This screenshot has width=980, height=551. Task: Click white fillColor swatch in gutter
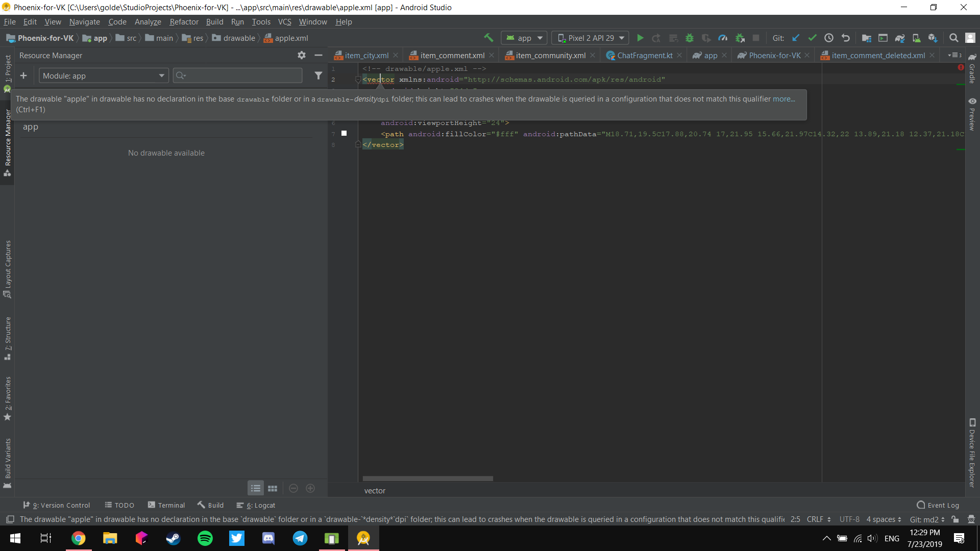tap(344, 133)
